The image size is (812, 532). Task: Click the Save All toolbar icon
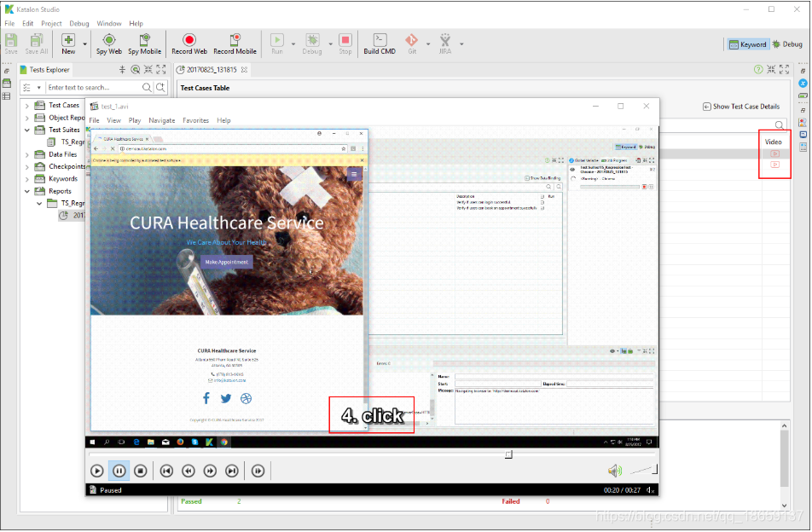click(36, 43)
